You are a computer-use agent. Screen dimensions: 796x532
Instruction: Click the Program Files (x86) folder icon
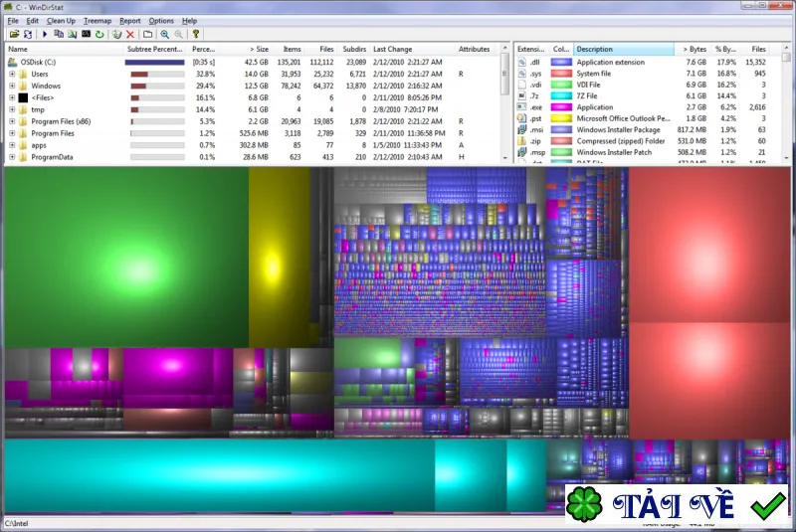coord(23,121)
